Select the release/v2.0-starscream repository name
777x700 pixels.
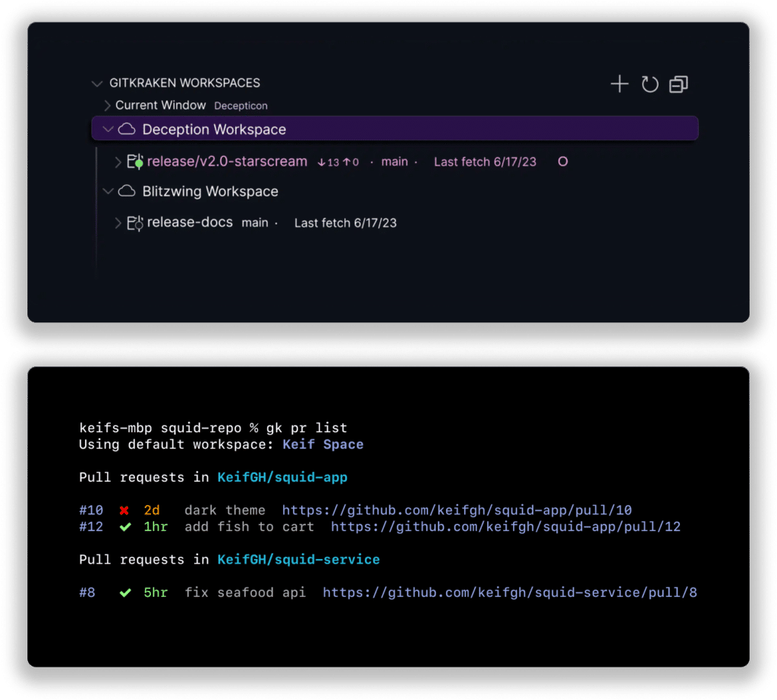[227, 162]
